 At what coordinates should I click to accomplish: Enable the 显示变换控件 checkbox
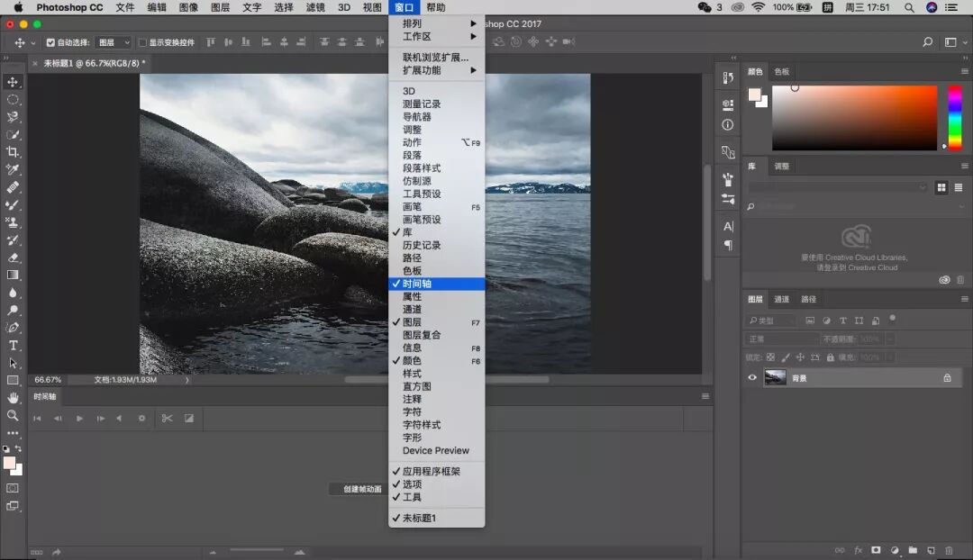click(x=142, y=42)
